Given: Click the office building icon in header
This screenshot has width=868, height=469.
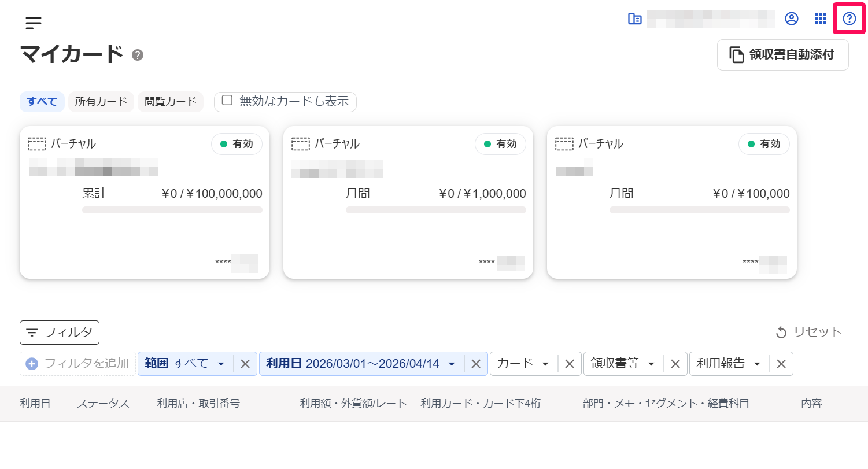Looking at the screenshot, I should 635,19.
